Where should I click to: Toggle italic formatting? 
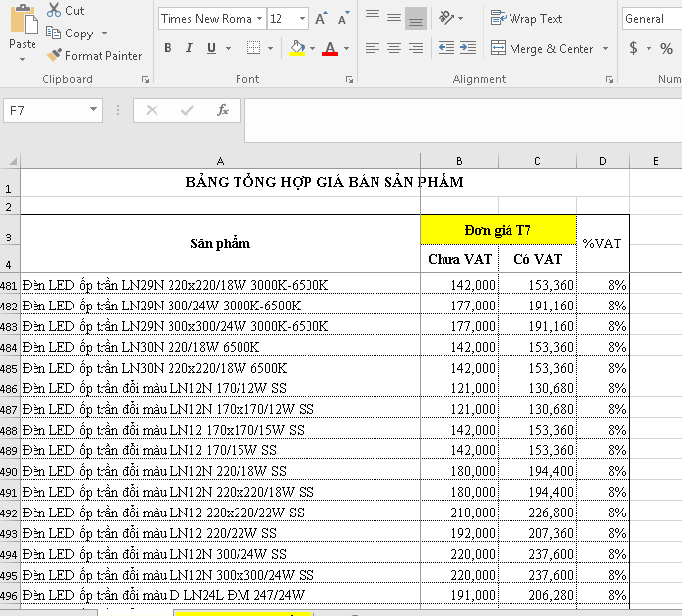click(189, 48)
